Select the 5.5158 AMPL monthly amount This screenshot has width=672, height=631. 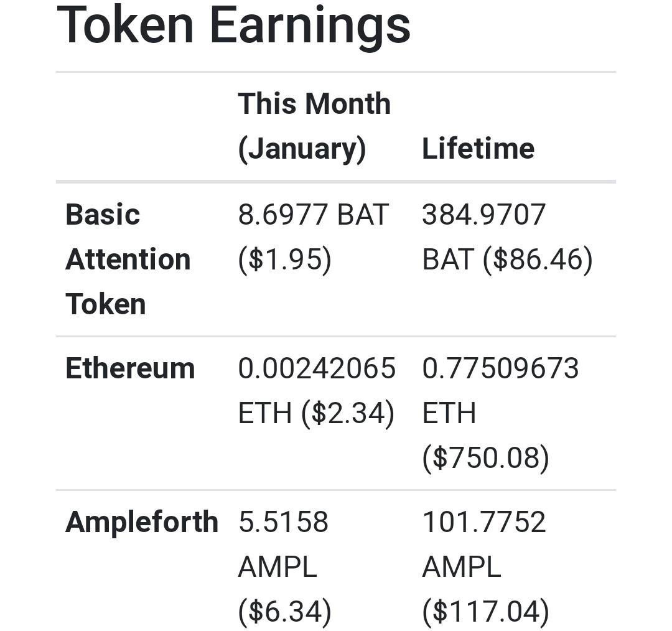pyautogui.click(x=283, y=544)
